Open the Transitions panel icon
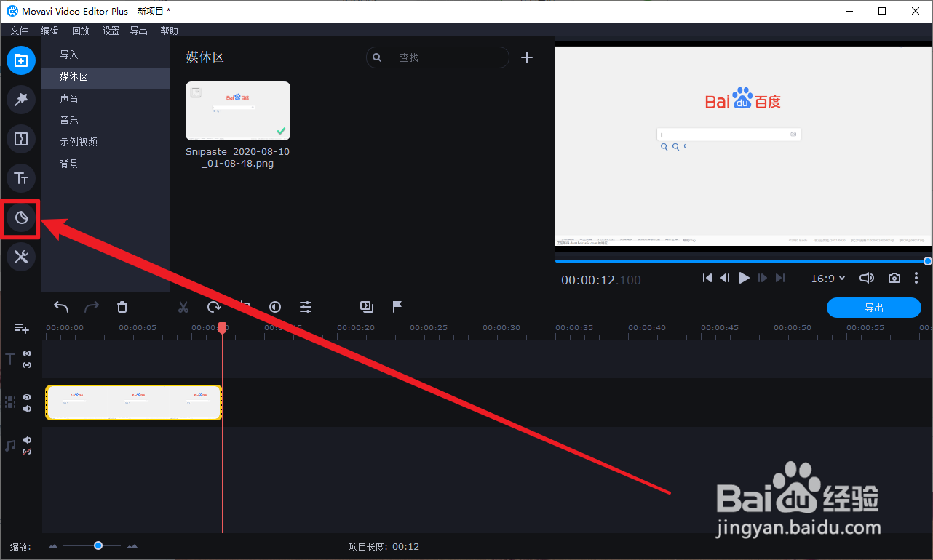This screenshot has width=933, height=560. 21,139
